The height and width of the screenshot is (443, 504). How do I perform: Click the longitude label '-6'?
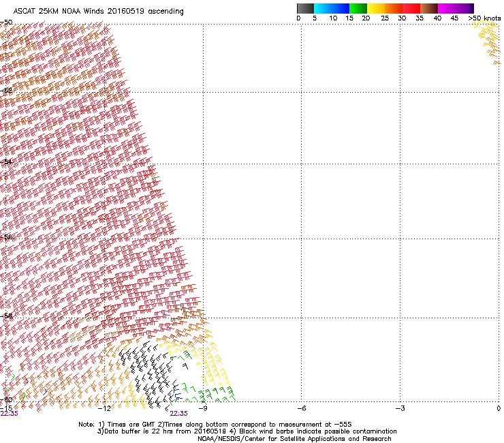click(x=301, y=408)
